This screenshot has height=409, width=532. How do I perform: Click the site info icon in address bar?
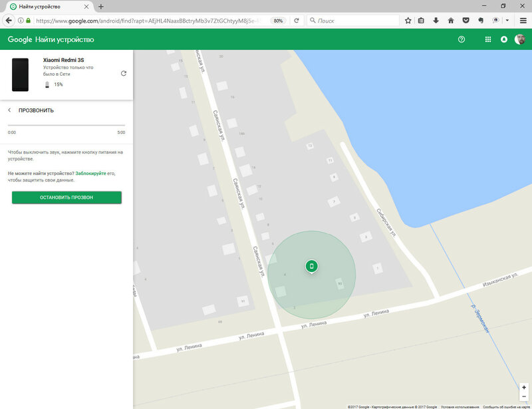tap(21, 21)
